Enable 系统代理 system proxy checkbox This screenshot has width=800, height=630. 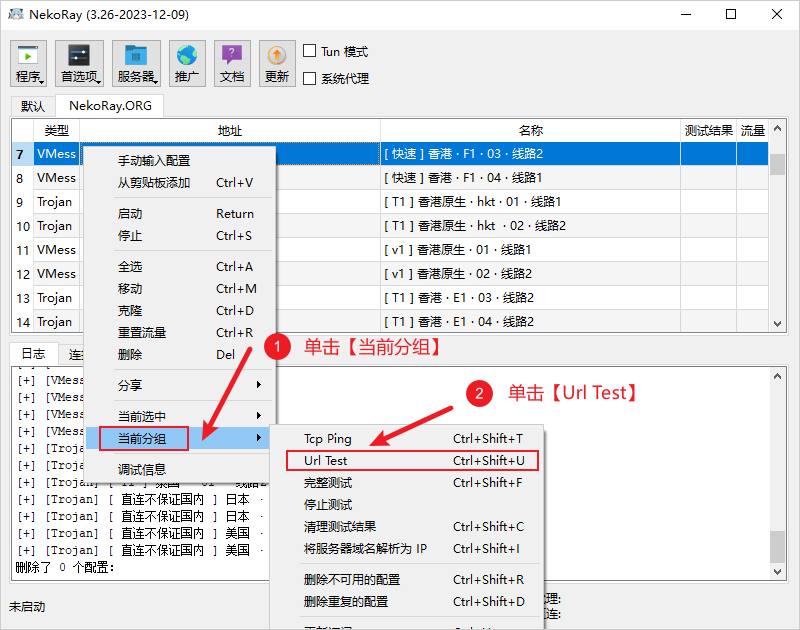coord(309,78)
